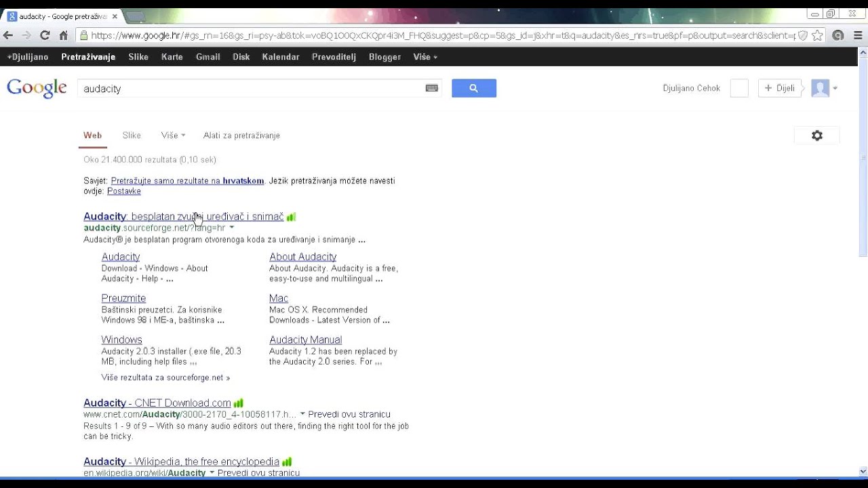Open Gmail from the black navigation bar

click(x=208, y=57)
